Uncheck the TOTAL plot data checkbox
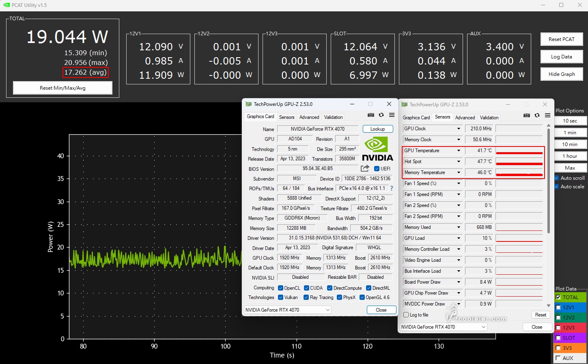 click(x=558, y=297)
